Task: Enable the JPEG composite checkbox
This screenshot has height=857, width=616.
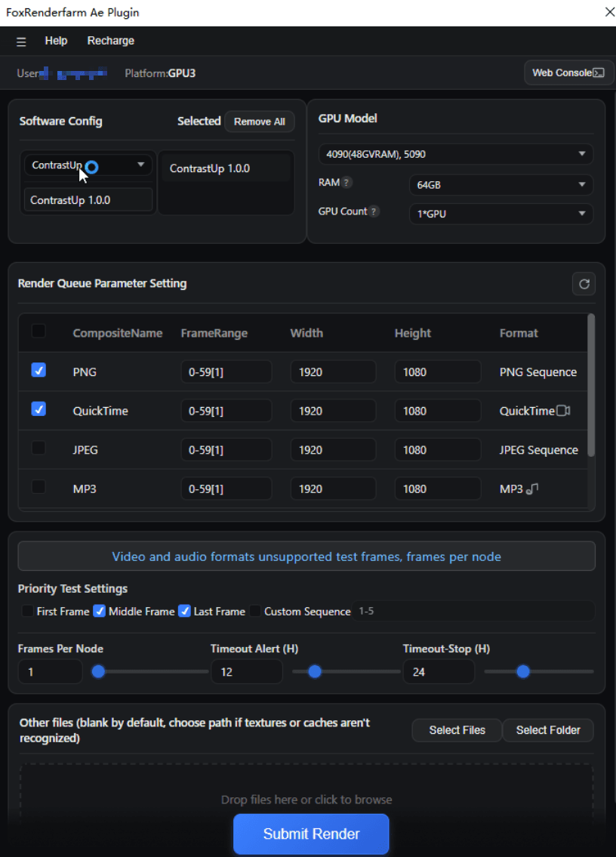Action: (x=38, y=449)
